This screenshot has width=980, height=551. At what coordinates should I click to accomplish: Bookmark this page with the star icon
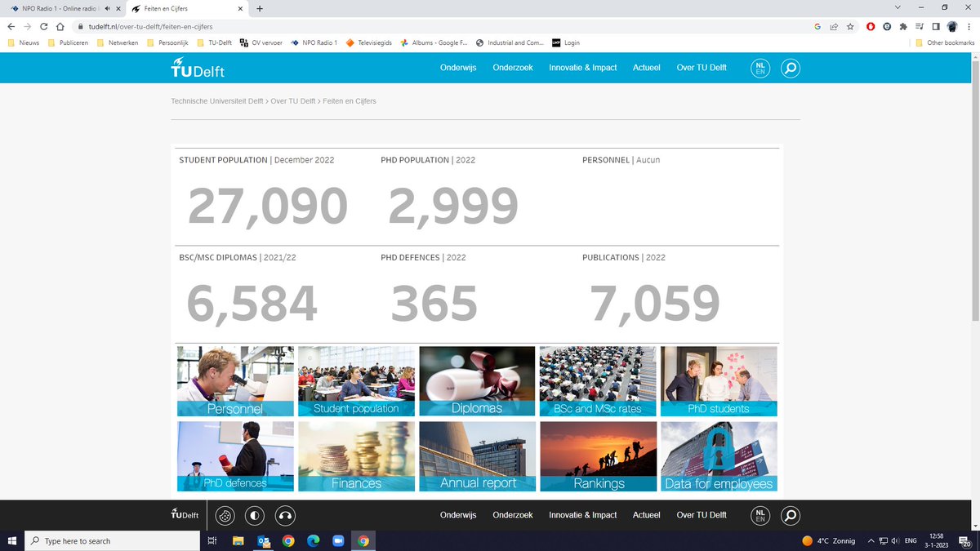tap(850, 26)
